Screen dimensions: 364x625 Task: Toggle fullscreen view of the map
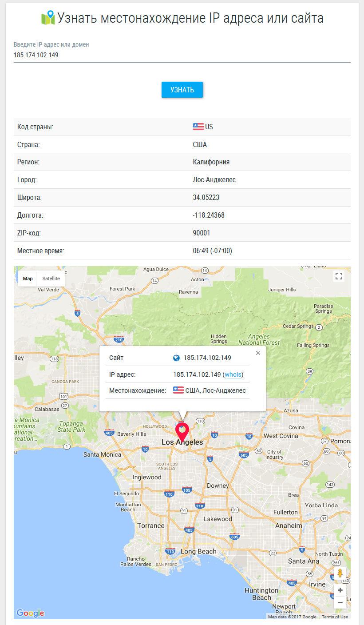pos(339,276)
